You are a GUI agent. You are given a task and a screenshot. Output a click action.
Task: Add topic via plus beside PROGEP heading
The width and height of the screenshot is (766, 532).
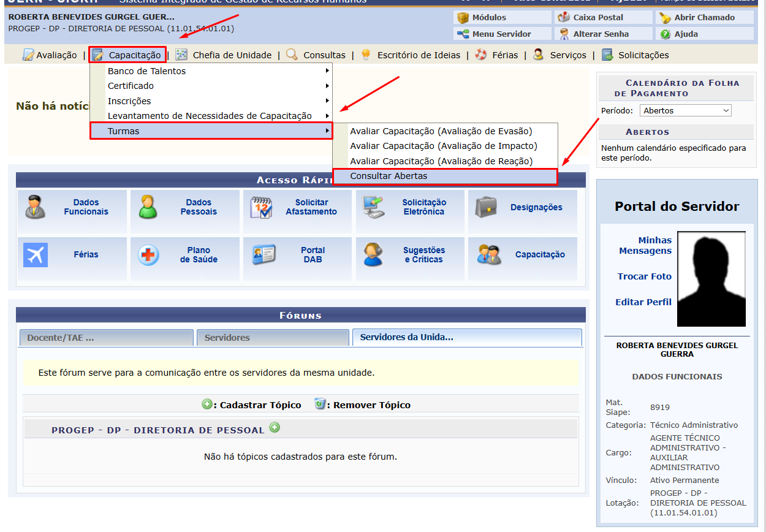coord(275,428)
